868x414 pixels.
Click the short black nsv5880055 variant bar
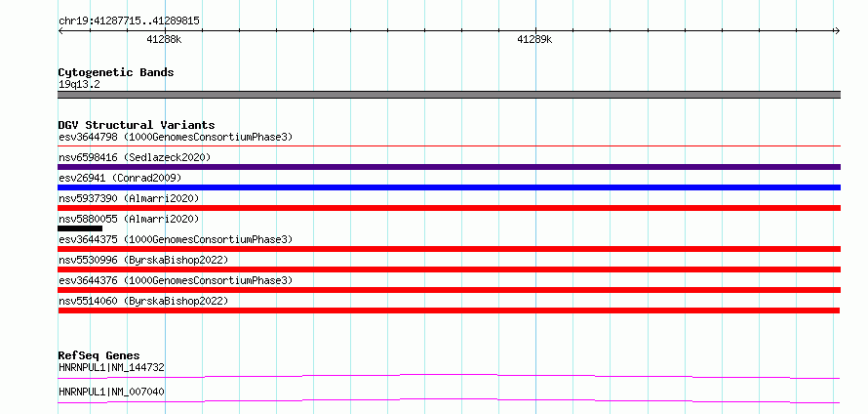coord(80,228)
